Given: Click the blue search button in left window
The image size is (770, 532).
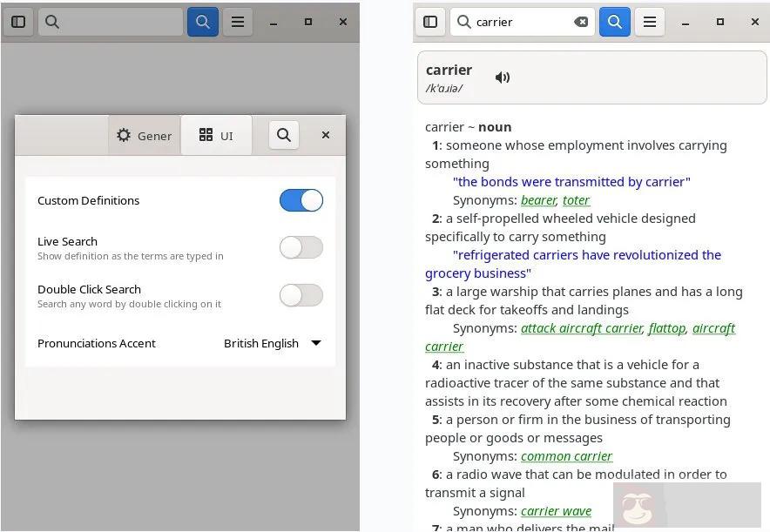Looking at the screenshot, I should tap(203, 21).
